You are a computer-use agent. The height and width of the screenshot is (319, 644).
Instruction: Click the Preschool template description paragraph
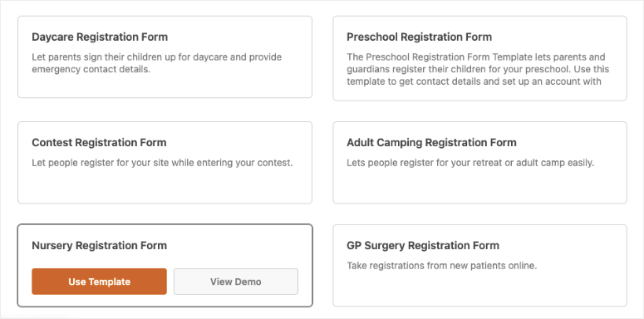coord(478,69)
